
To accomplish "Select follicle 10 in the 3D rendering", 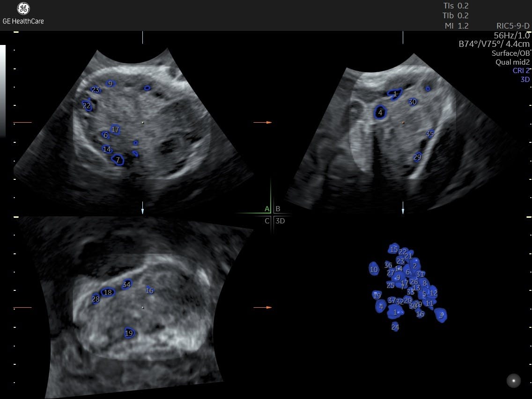I will click(x=374, y=269).
